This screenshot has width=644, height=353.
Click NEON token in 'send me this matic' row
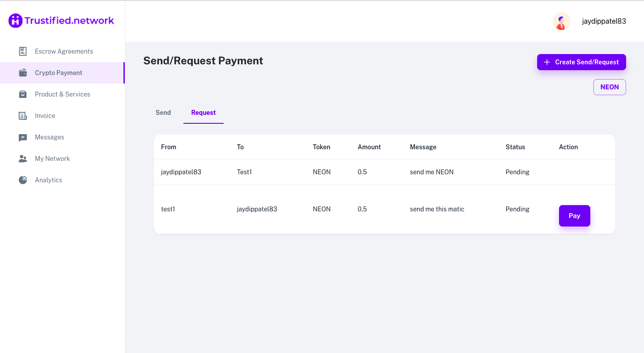click(322, 209)
